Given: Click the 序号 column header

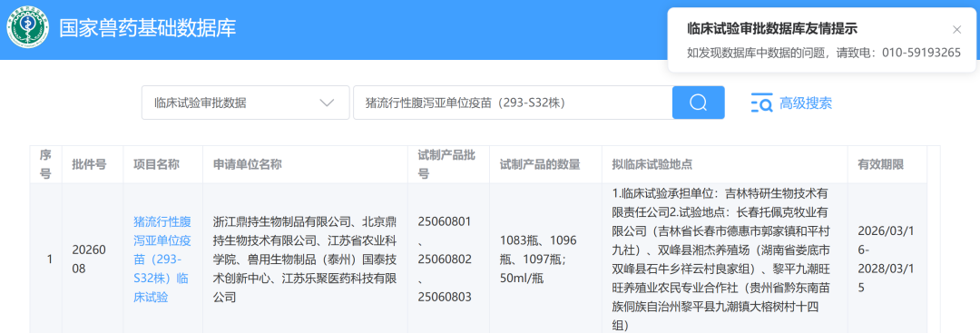Looking at the screenshot, I should point(45,164).
